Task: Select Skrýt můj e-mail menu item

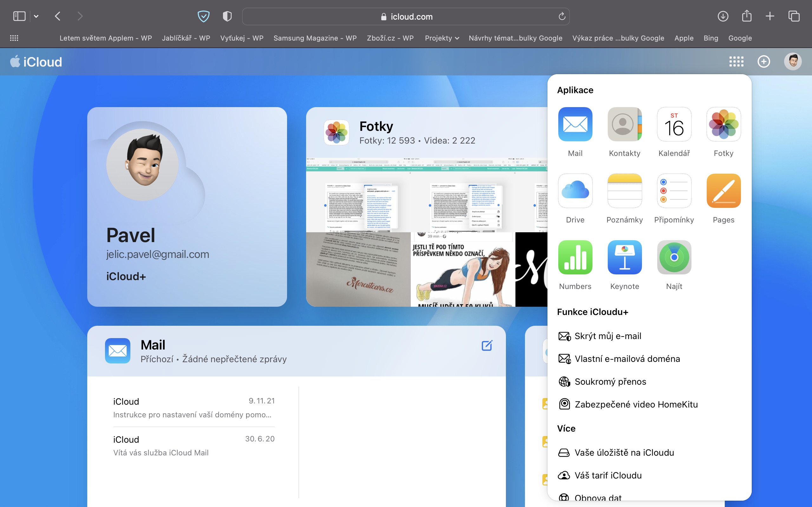Action: pos(607,336)
